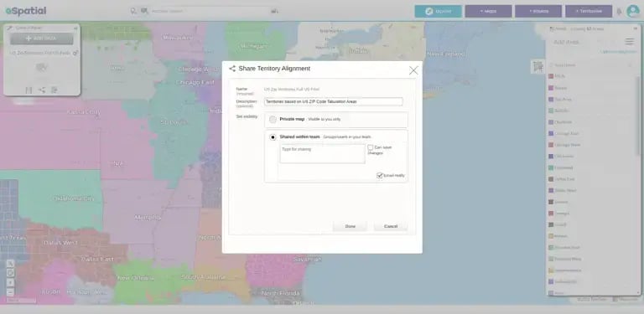Open the hamburger menu in Areas panel
Viewport: 644px width, 314px height.
point(629,42)
